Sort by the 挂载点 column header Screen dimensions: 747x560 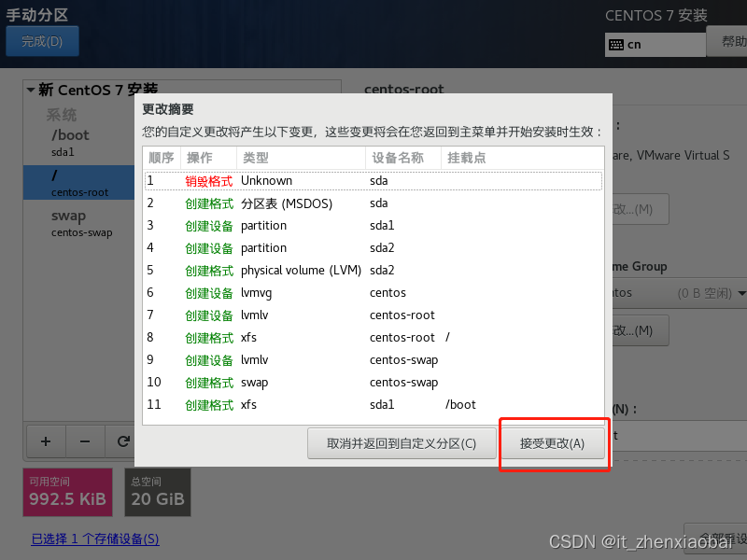click(x=523, y=158)
